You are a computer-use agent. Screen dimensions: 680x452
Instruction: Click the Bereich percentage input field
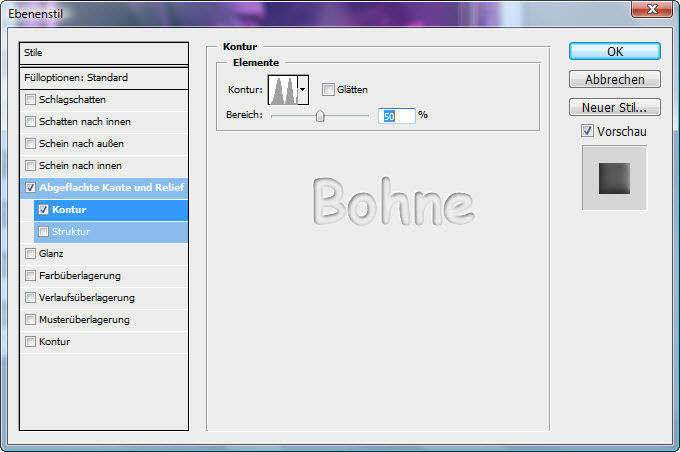click(x=396, y=116)
